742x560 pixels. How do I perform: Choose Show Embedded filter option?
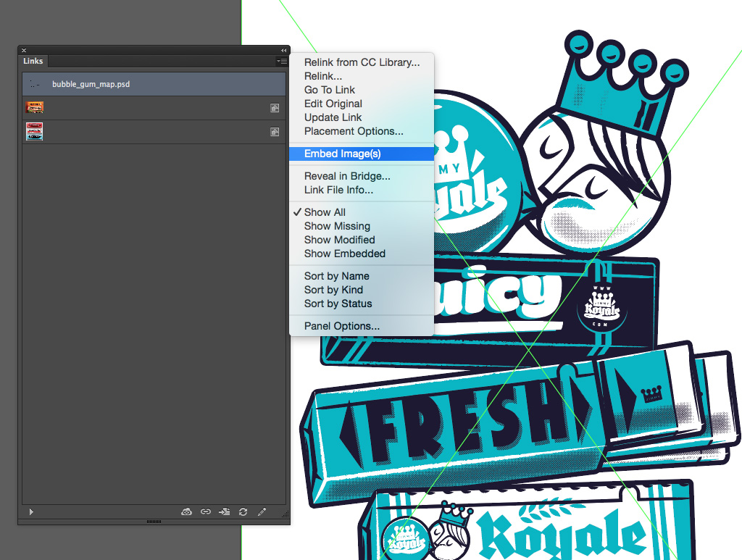point(344,254)
